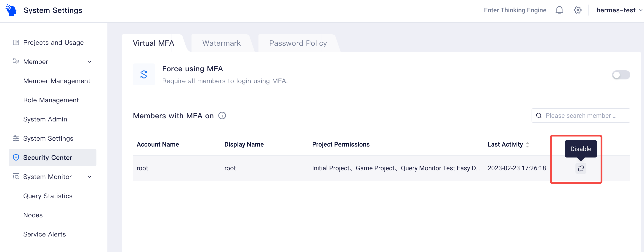Image resolution: width=644 pixels, height=252 pixels.
Task: Open System Admin page
Action: pos(45,119)
